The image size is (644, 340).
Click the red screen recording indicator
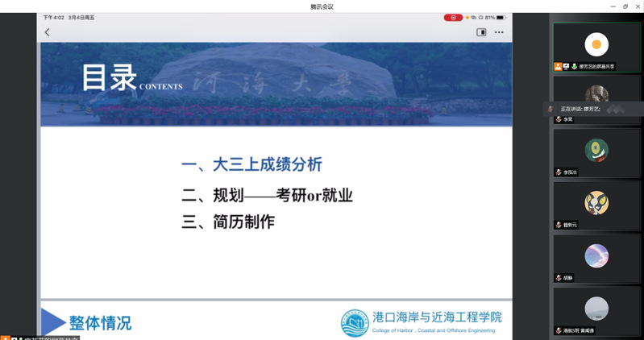point(453,17)
